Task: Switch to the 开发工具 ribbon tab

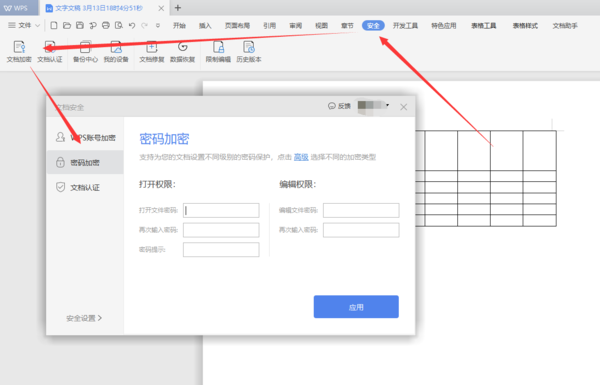Action: tap(405, 26)
